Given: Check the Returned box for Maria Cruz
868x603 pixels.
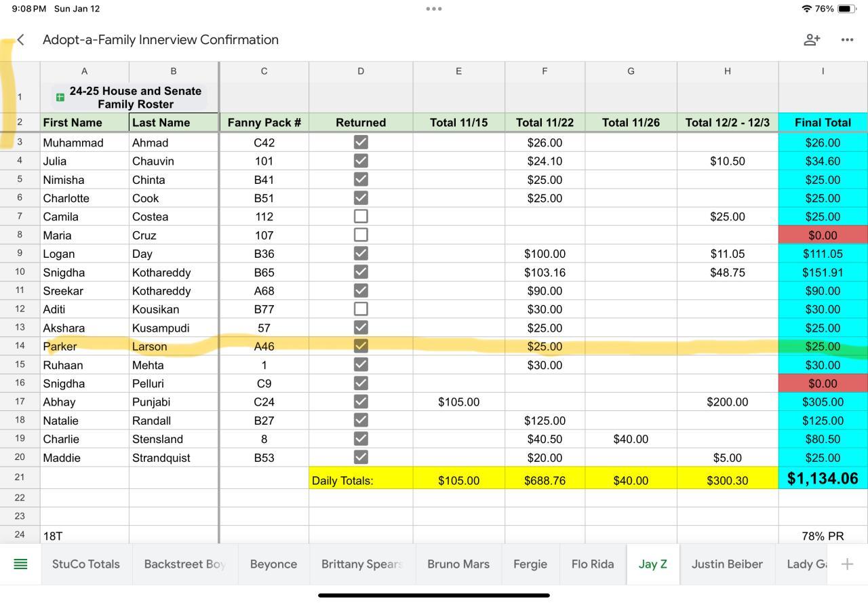Looking at the screenshot, I should click(361, 235).
